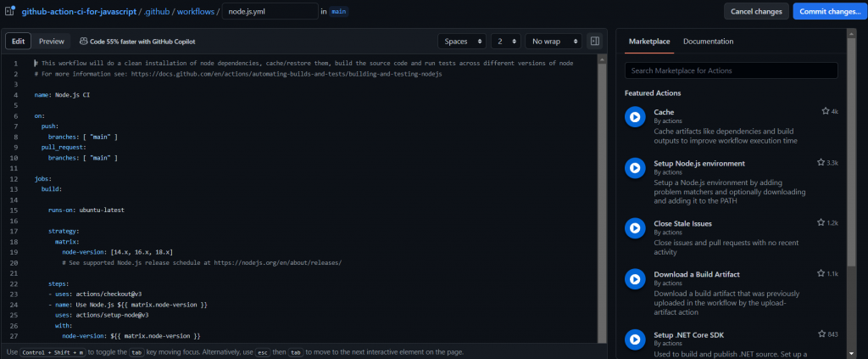Toggle the sidebar panel collapse icon
868x359 pixels.
click(595, 41)
